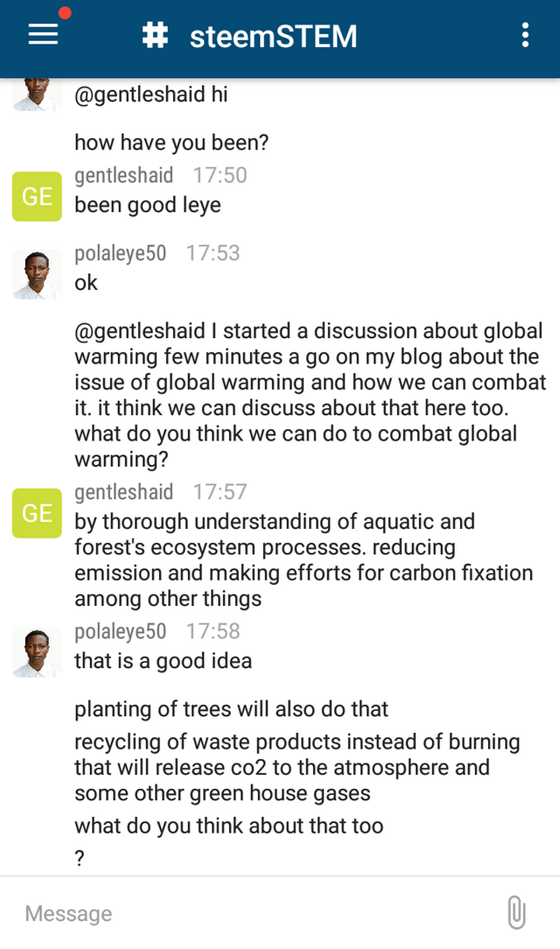Open polaleye50 username at 17:53
The image size is (560, 949).
[120, 253]
